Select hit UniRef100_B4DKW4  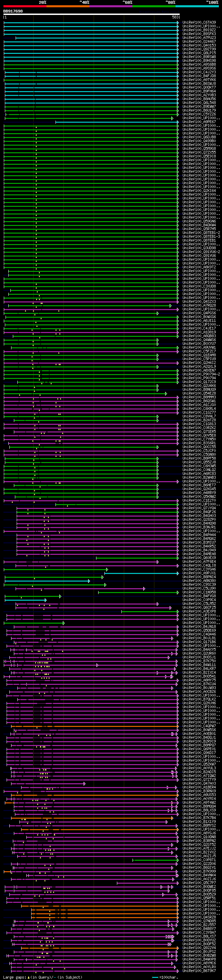199,225
